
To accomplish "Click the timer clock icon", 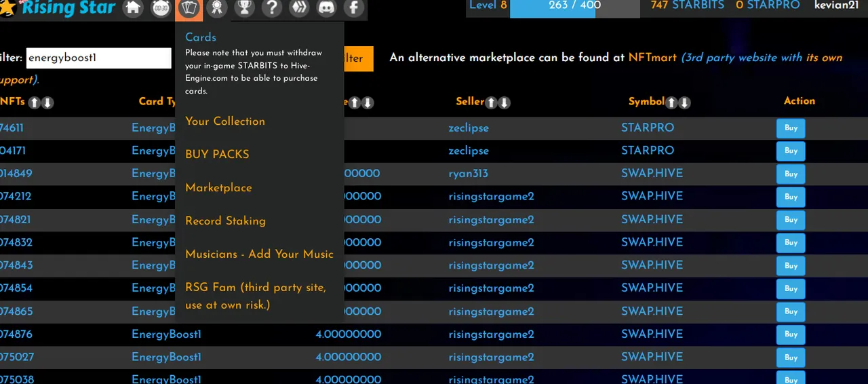I will point(161,9).
